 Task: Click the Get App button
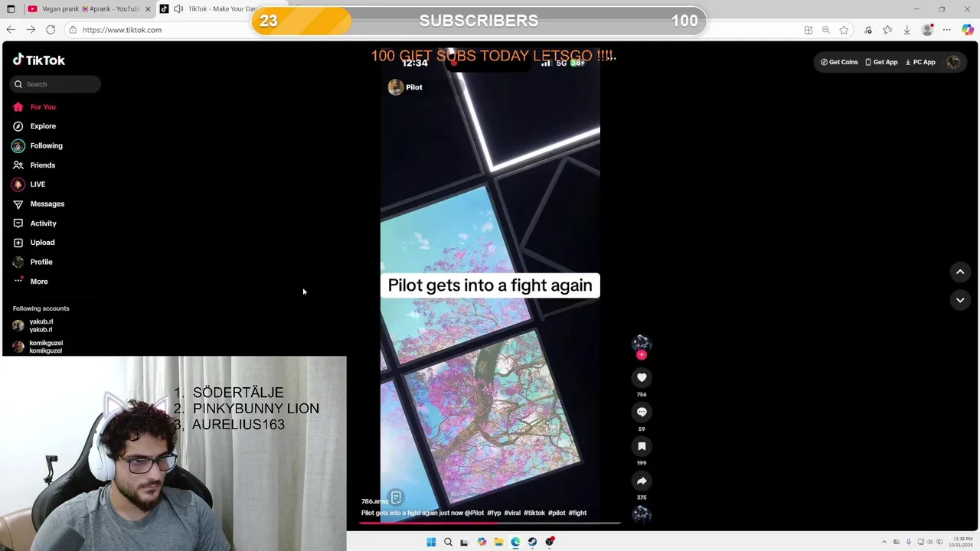click(x=881, y=62)
